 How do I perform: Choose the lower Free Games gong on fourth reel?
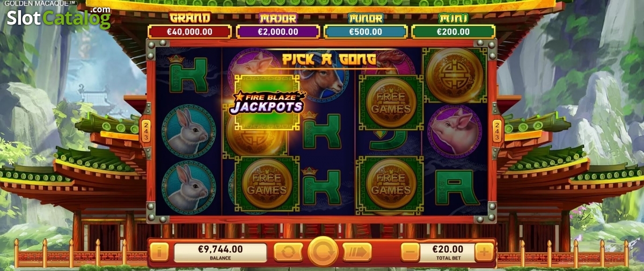click(x=391, y=184)
